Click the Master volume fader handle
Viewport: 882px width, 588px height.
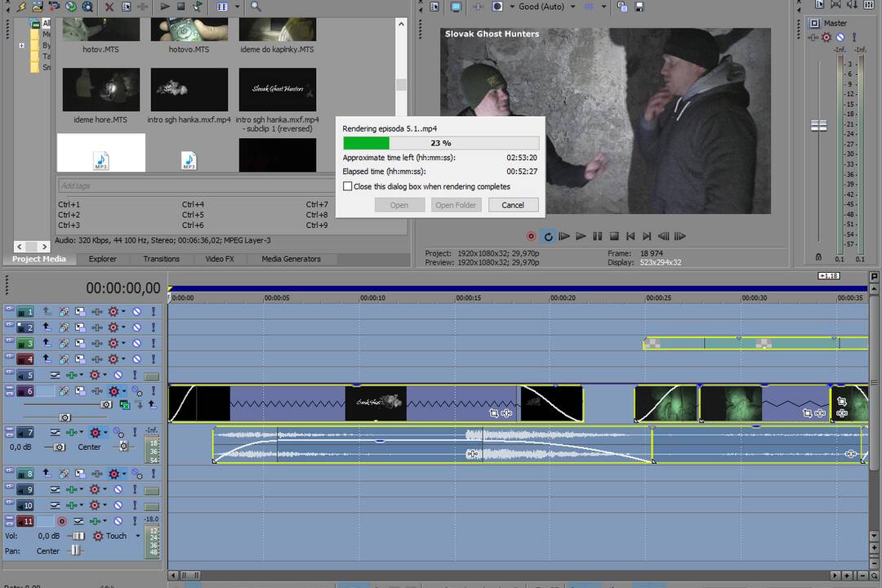(x=818, y=126)
